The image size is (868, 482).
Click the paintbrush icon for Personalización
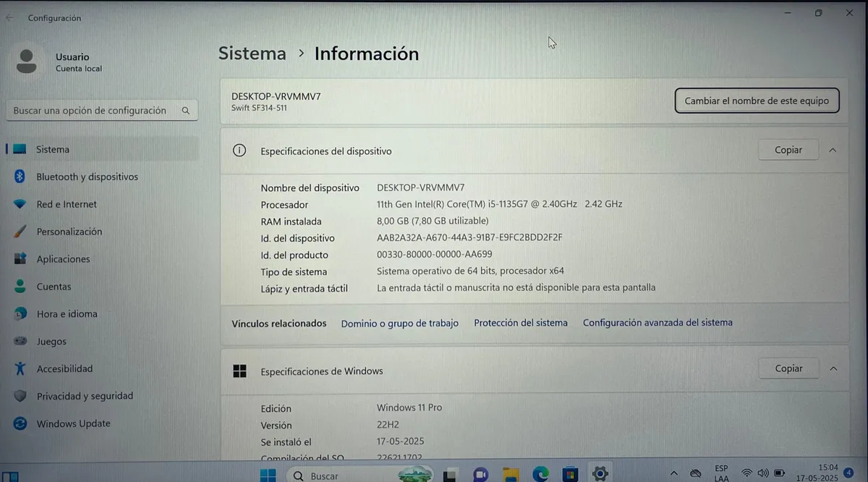[21, 232]
